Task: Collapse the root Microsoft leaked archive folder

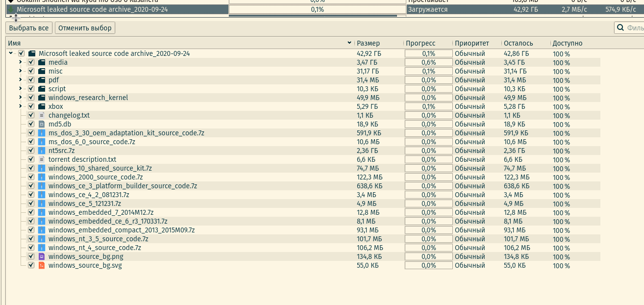Action: pos(11,53)
